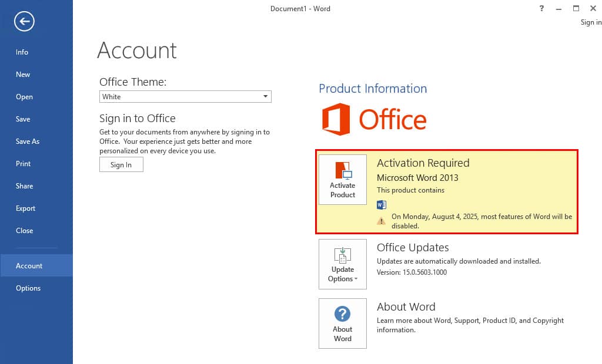Expand the Office Theme dropdown arrow
The image size is (602, 364).
[x=265, y=96]
